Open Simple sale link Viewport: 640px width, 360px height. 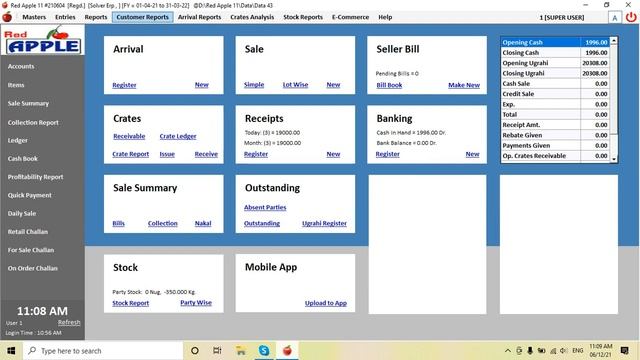tap(254, 84)
